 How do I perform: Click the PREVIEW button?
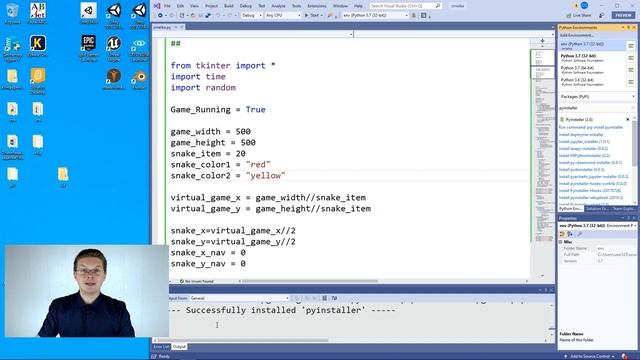(x=623, y=15)
